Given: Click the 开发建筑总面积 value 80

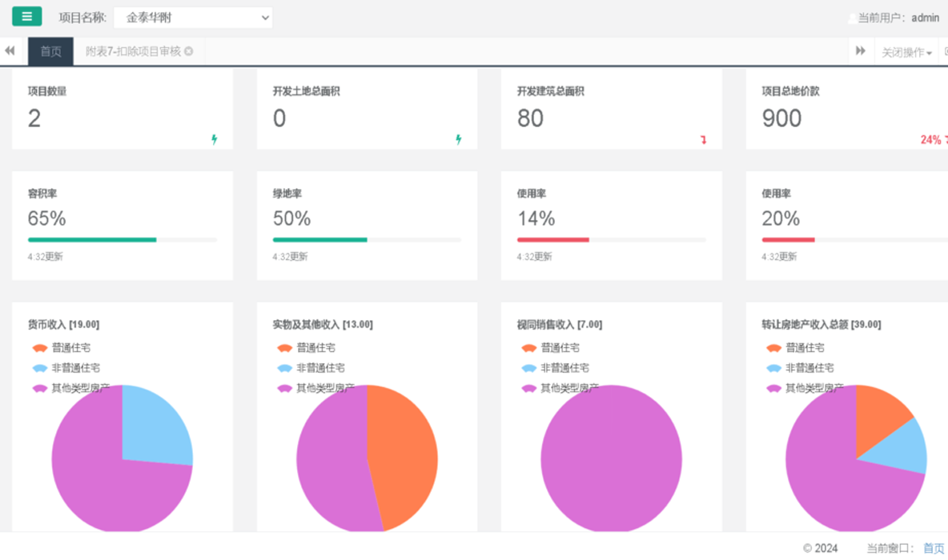Looking at the screenshot, I should click(530, 118).
